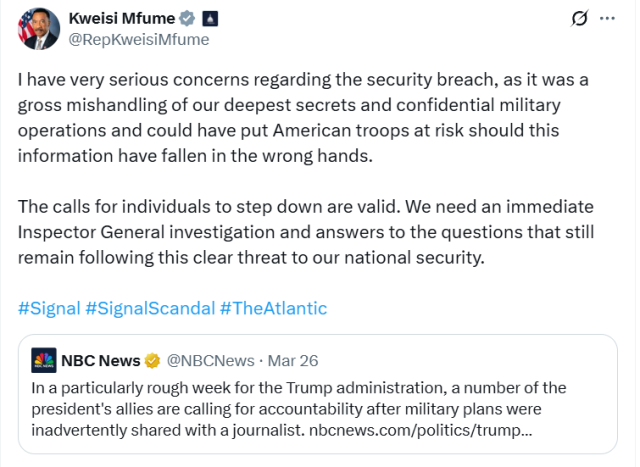The width and height of the screenshot is (640, 467).
Task: Open the #Signal hashtag
Action: pos(48,308)
